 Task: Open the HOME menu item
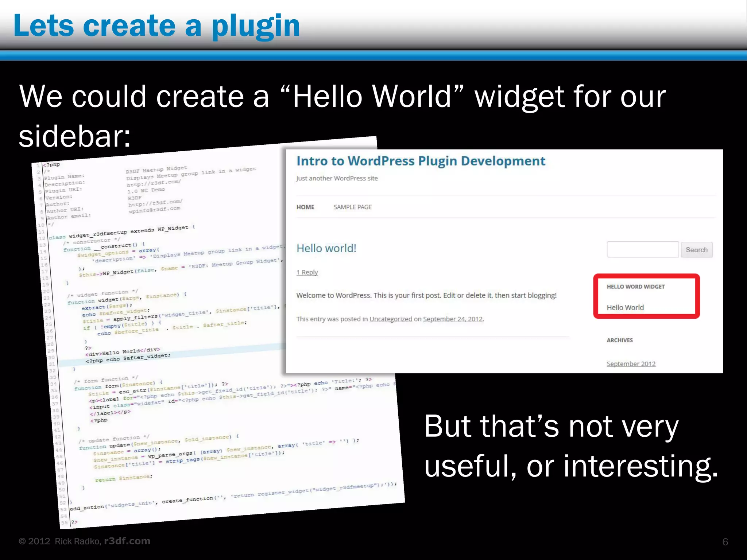click(x=305, y=207)
